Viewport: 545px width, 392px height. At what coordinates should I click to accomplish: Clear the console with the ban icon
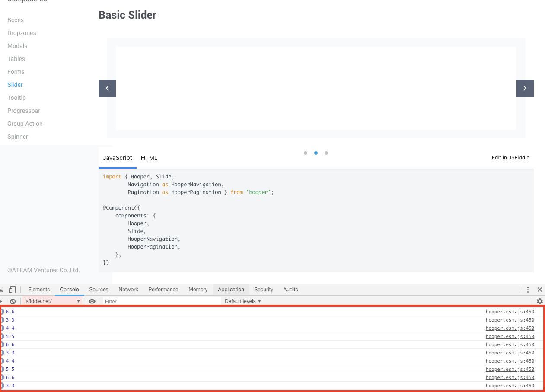(x=13, y=301)
